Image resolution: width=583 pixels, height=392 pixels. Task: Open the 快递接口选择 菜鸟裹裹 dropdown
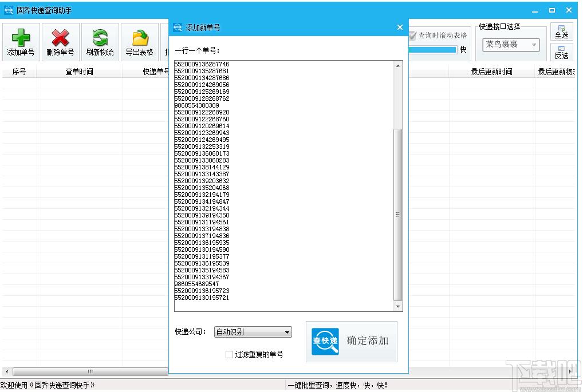coord(511,45)
